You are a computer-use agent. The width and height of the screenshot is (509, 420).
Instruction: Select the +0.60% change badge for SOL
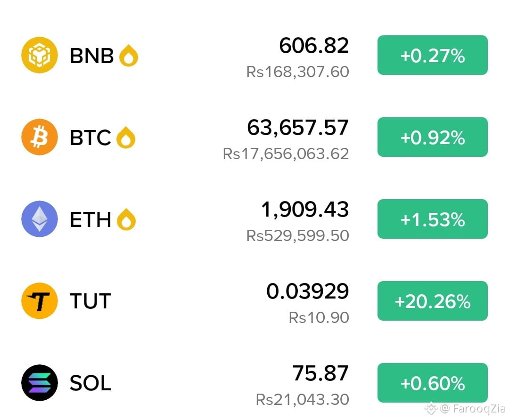432,383
